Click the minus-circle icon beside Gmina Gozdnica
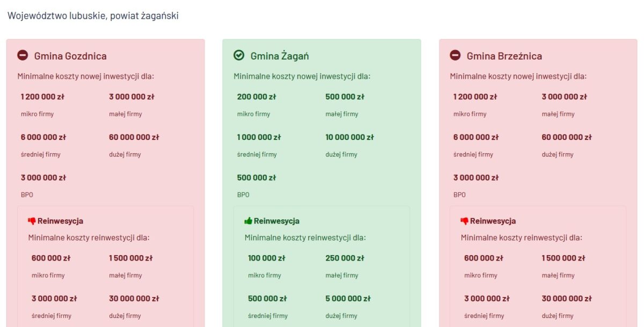This screenshot has height=327, width=644. [x=23, y=55]
